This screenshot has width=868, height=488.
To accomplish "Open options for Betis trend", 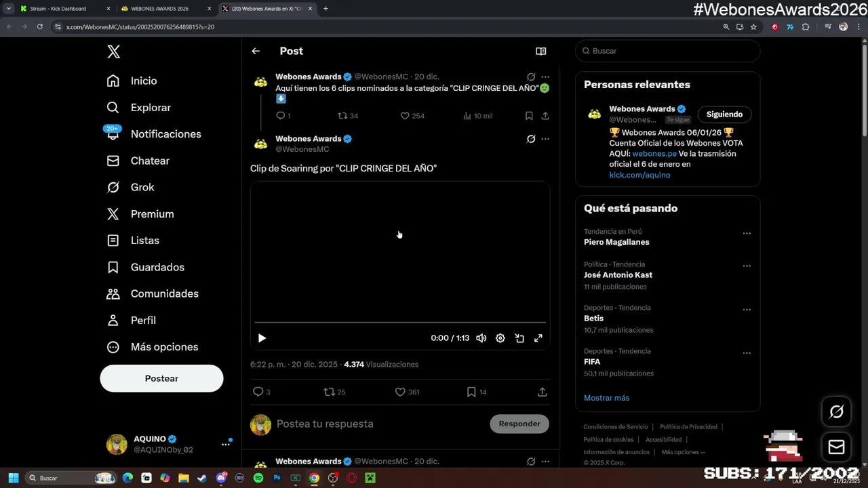I will (747, 310).
